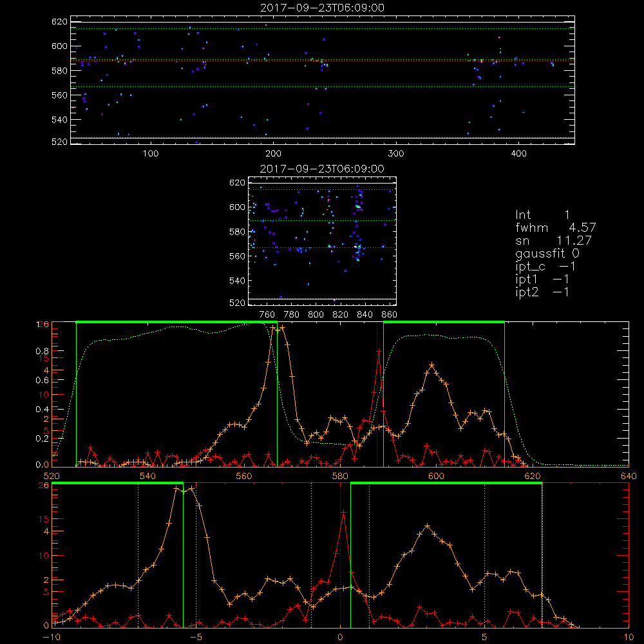This screenshot has height=644, width=644.
Task: Click y-axis label 540 on the top plot
Action: click(x=59, y=120)
